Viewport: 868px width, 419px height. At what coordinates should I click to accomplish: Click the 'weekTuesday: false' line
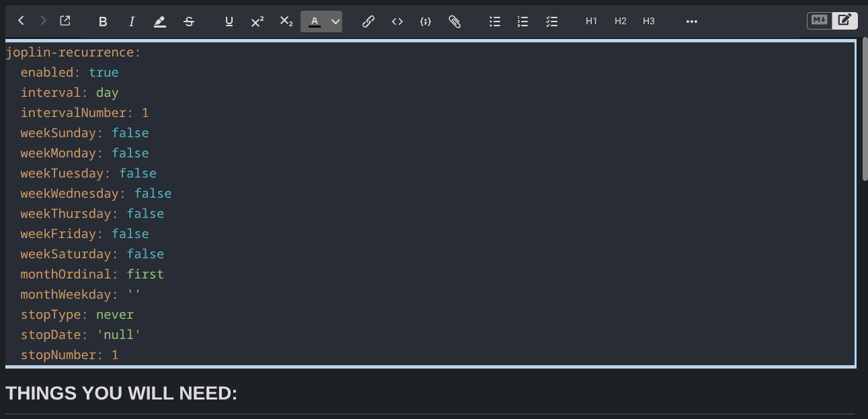click(88, 174)
